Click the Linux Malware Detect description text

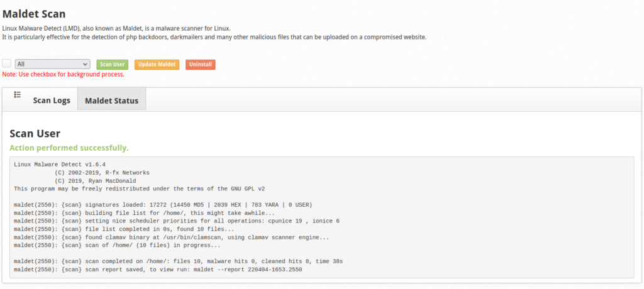pyautogui.click(x=117, y=28)
